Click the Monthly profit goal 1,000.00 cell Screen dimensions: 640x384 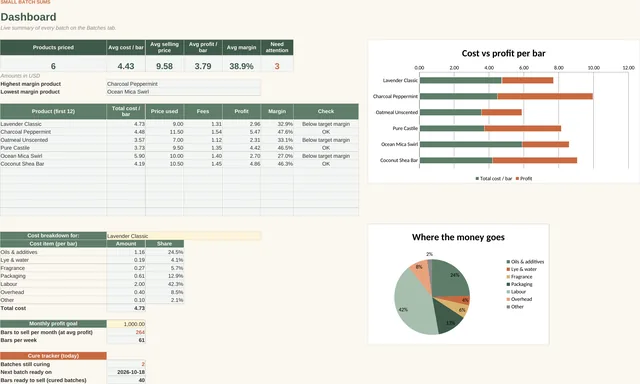[x=126, y=324]
